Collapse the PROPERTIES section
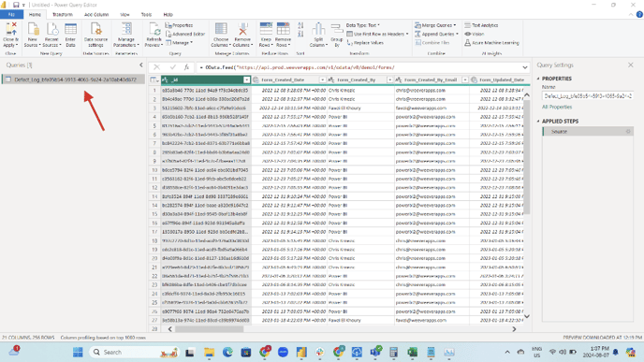The height and width of the screenshot is (362, 644). click(538, 79)
